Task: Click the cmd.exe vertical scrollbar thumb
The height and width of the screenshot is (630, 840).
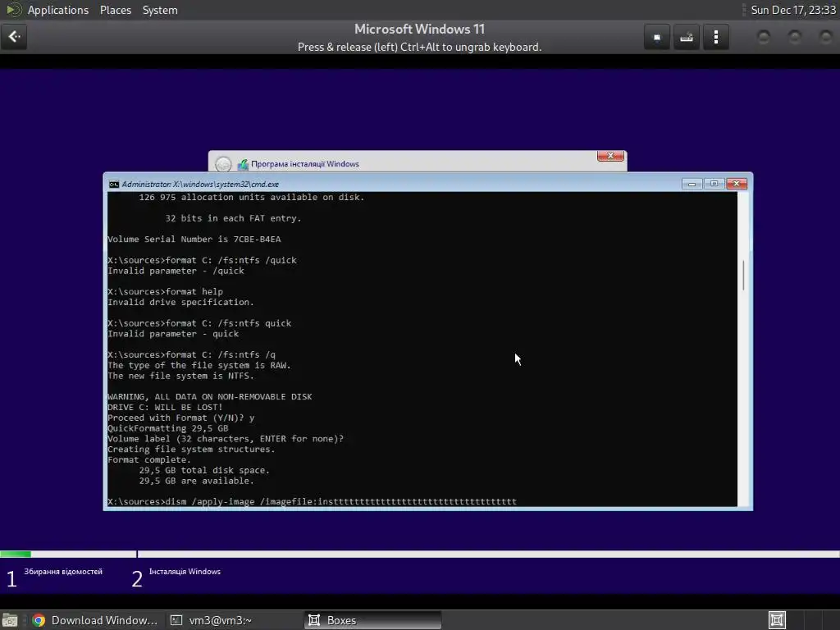Action: click(x=743, y=276)
